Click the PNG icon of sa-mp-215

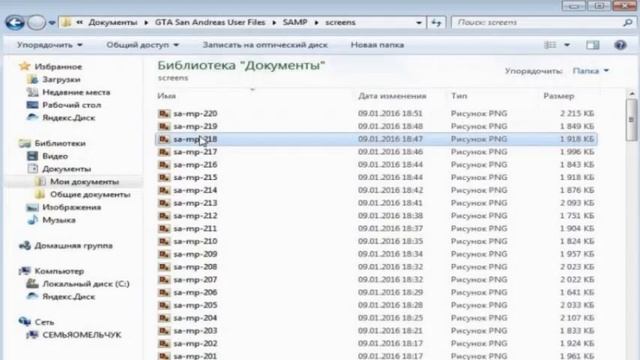164,178
